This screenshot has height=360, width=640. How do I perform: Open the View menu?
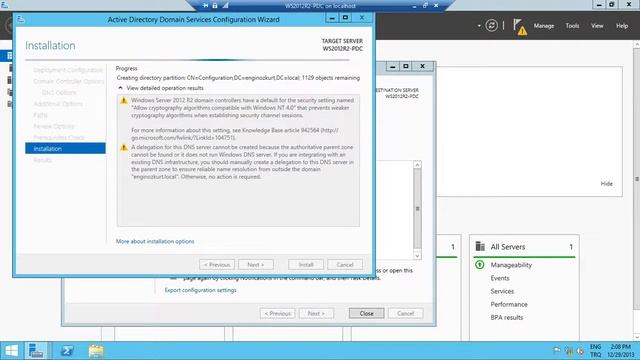click(597, 26)
